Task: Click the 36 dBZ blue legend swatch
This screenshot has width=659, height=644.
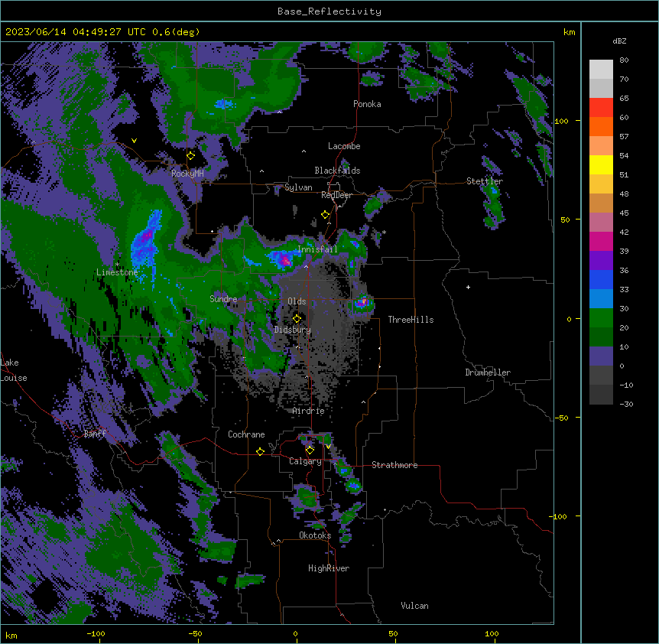Action: [602, 279]
